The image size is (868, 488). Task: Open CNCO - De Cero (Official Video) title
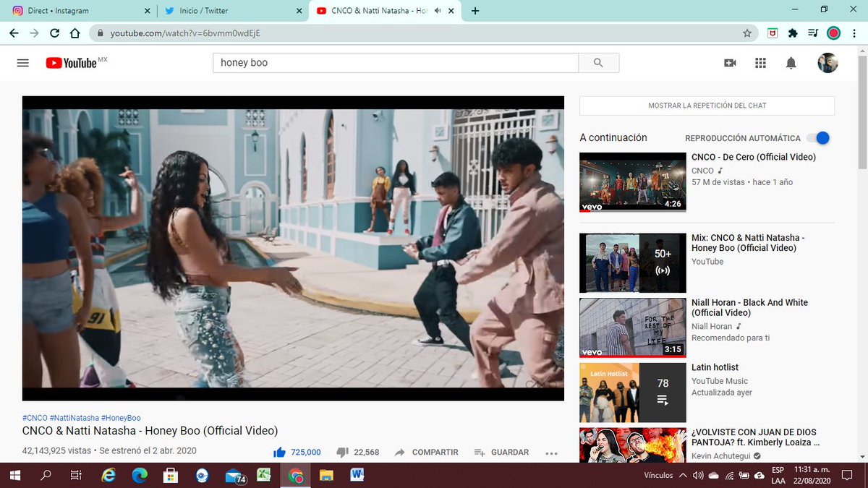[x=754, y=157]
